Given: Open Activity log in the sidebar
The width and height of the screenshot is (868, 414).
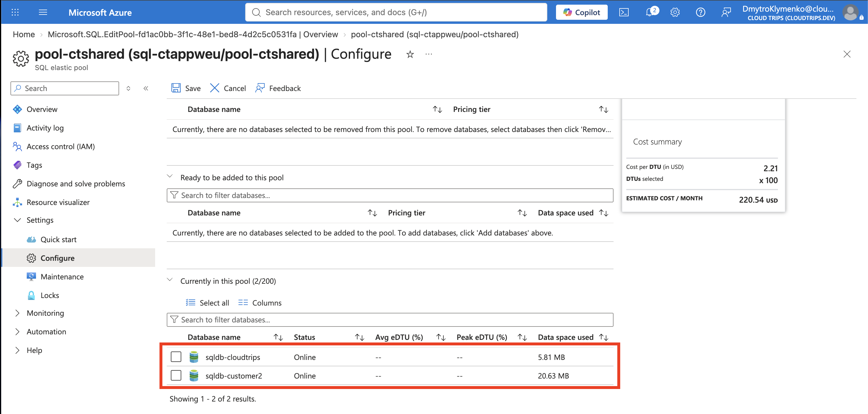Looking at the screenshot, I should tap(45, 128).
